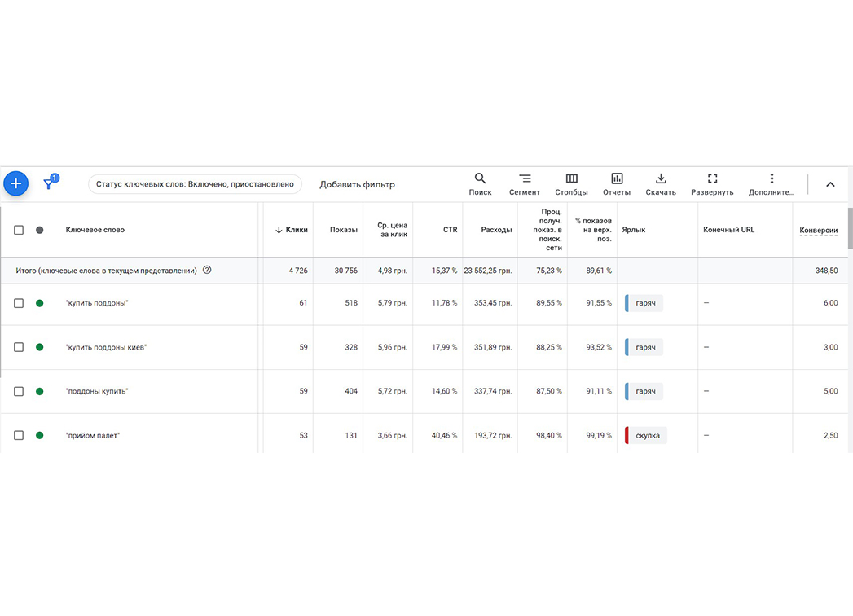This screenshot has width=853, height=616.
Task: Open status dropdown for "поддоны купить"
Action: (x=40, y=391)
